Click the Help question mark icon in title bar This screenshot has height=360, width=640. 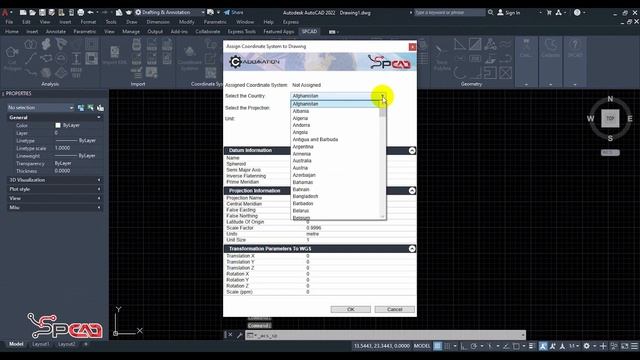(x=577, y=13)
